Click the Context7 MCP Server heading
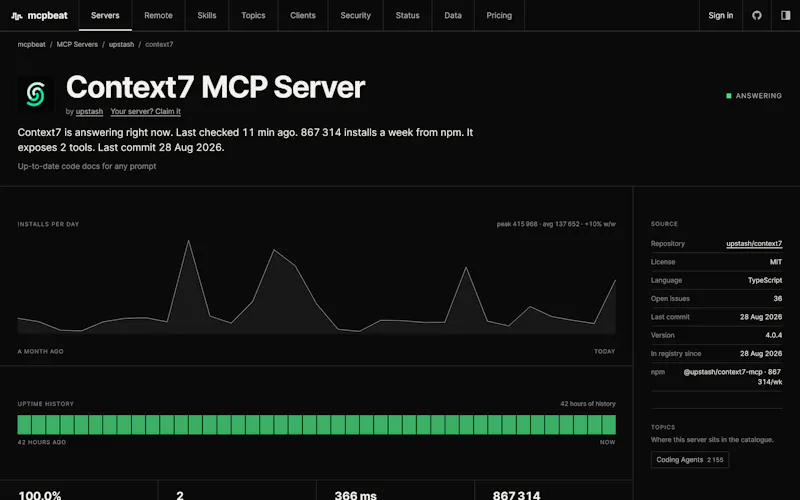800x500 pixels. coord(215,87)
